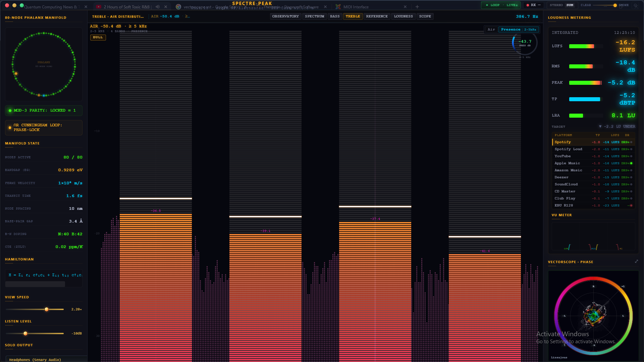Adjust the LISTEN LEVEL slider handle
Screen dimensions: 644x362
coord(25,333)
